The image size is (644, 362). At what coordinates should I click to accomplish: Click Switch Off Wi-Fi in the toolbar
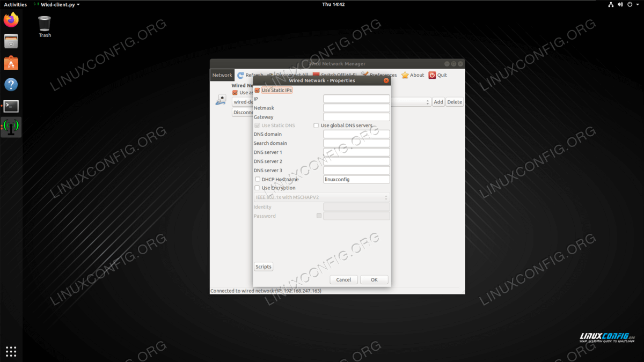click(x=335, y=75)
